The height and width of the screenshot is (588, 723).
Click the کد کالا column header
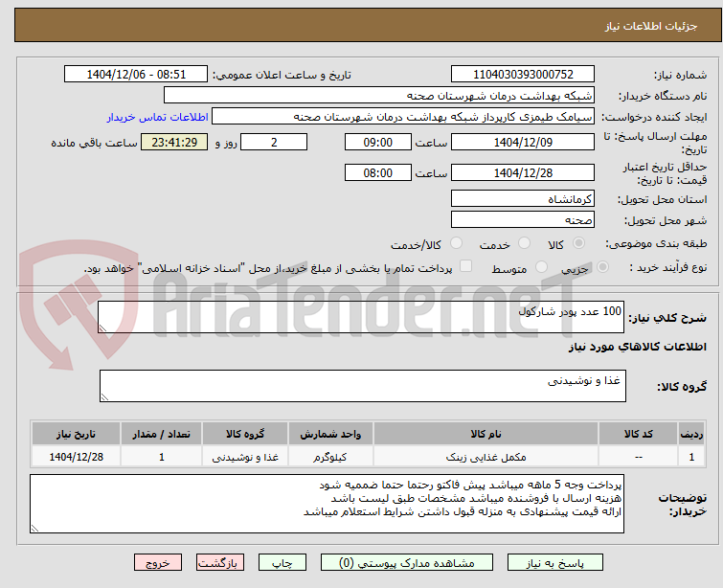pyautogui.click(x=639, y=434)
